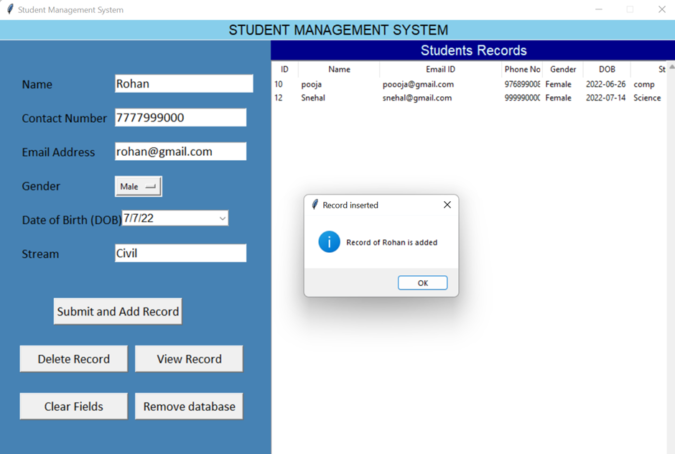Click the Clear Fields button
The image size is (675, 454).
(74, 406)
